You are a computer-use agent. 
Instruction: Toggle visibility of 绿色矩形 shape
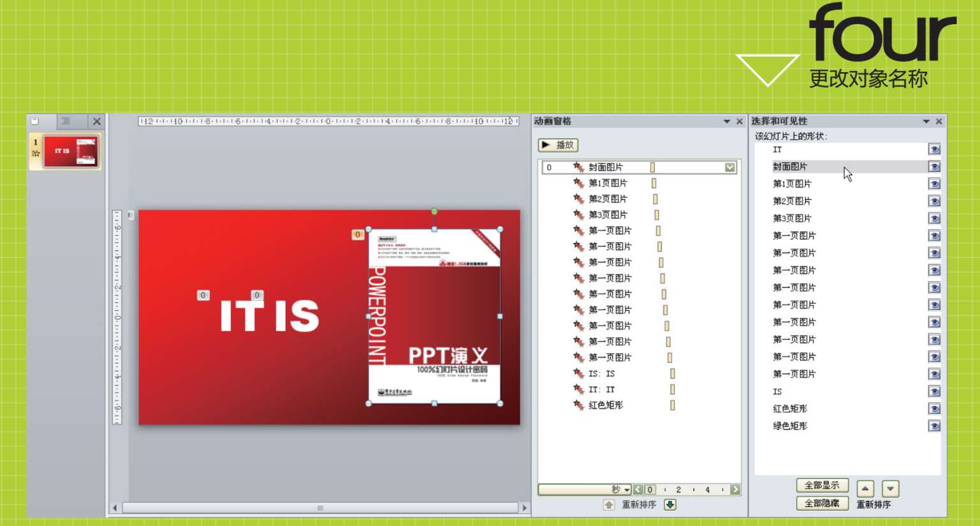934,426
